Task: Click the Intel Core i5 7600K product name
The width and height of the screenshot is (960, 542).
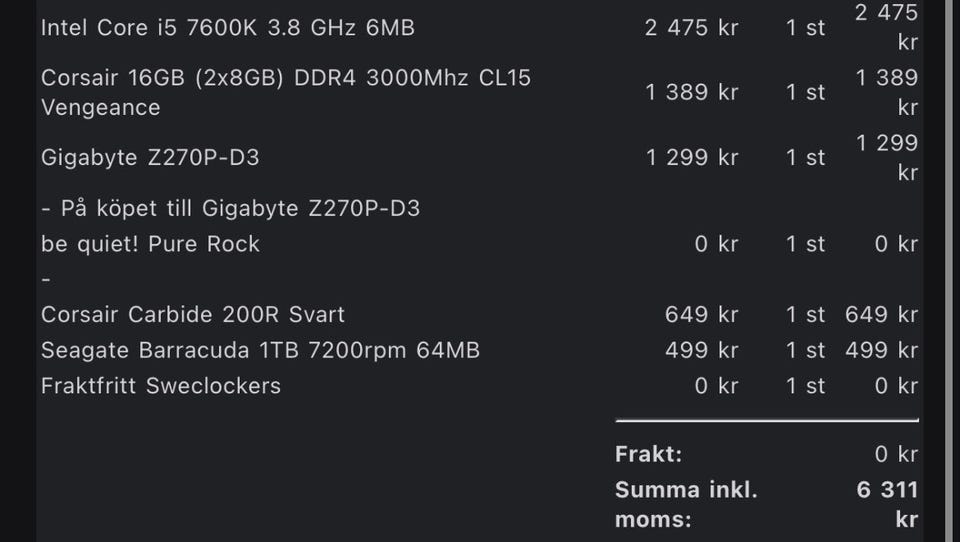Action: point(227,28)
